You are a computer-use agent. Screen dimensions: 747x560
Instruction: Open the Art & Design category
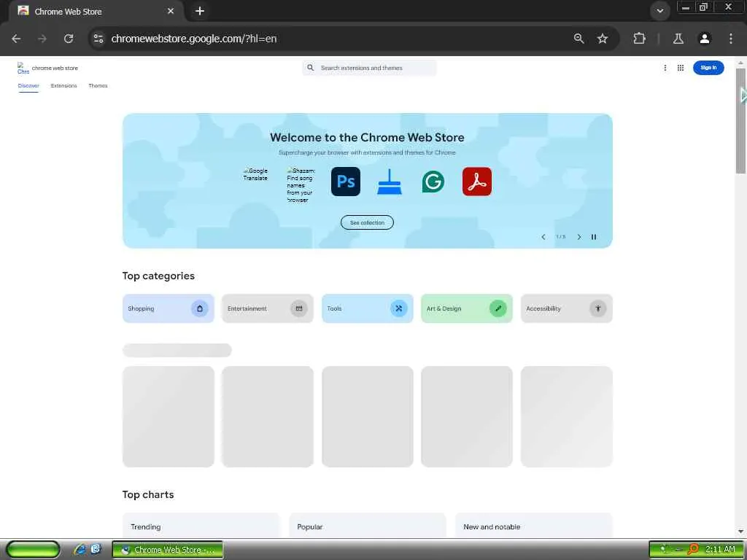(467, 308)
